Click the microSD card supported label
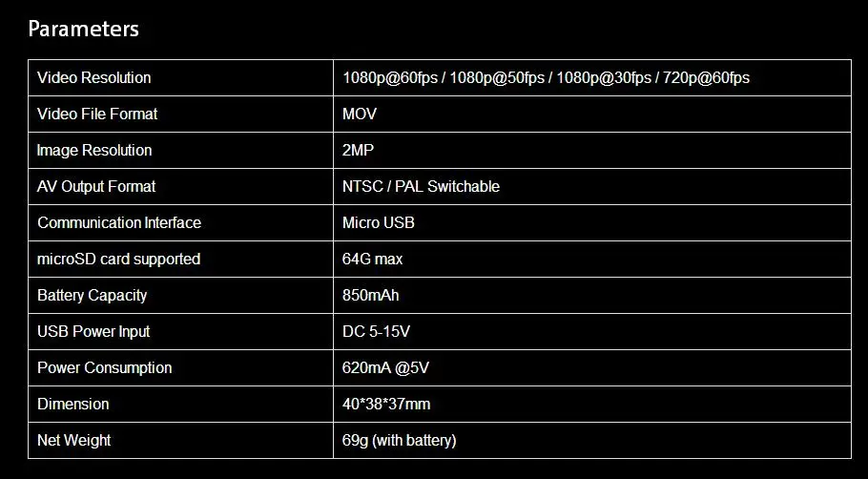This screenshot has height=479, width=868. click(118, 259)
